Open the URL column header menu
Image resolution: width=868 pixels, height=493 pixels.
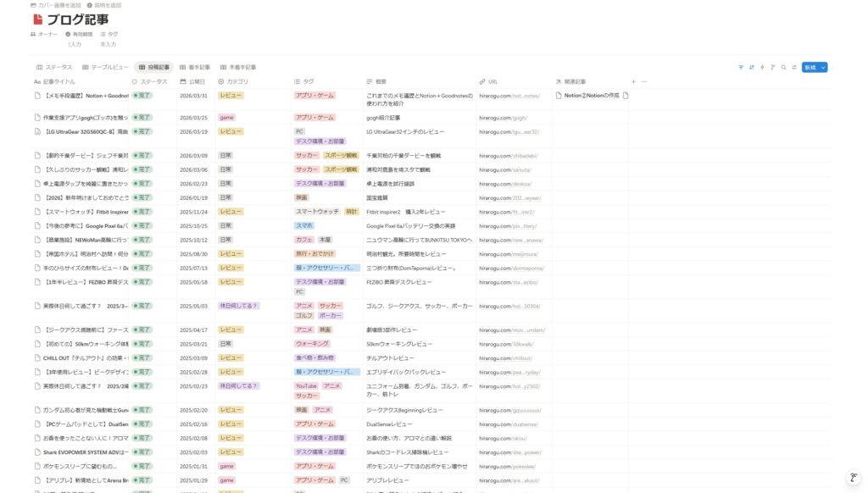pyautogui.click(x=492, y=81)
